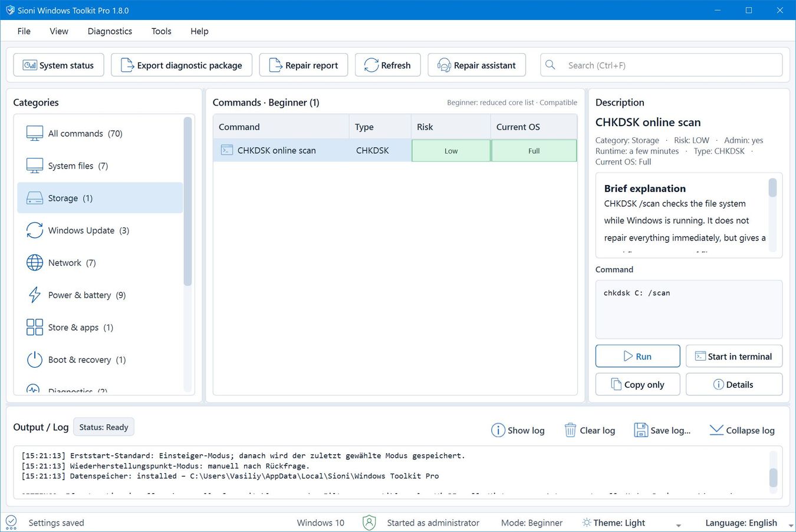The width and height of the screenshot is (796, 532).
Task: Open the View menu
Action: point(59,31)
